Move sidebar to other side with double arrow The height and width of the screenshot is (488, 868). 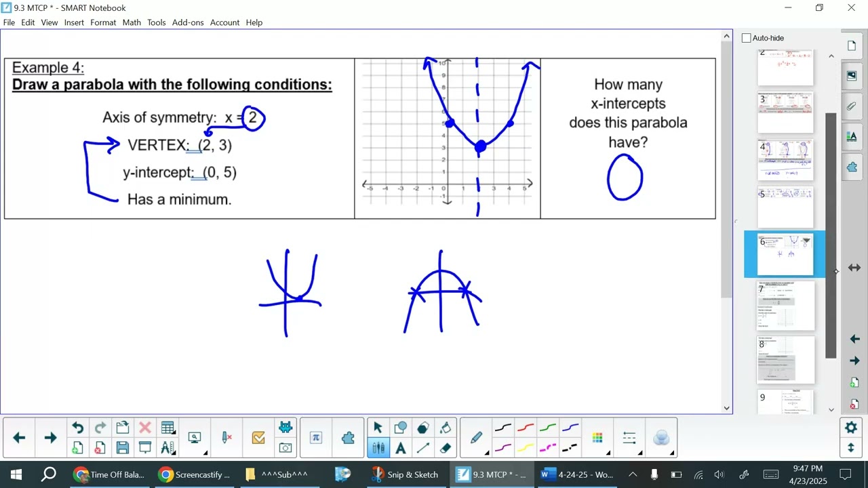[854, 268]
